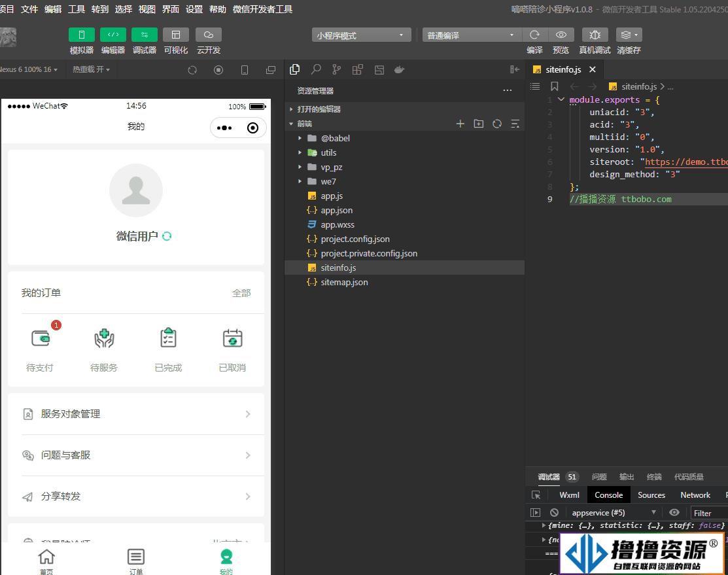Click the compile refresh icon
This screenshot has height=575, width=728.
(x=535, y=35)
